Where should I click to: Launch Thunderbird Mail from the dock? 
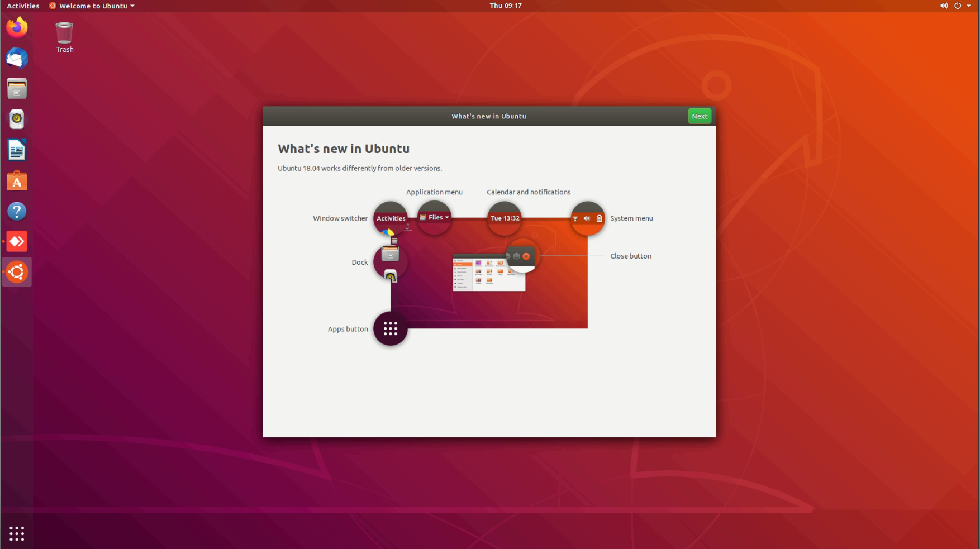pyautogui.click(x=17, y=58)
